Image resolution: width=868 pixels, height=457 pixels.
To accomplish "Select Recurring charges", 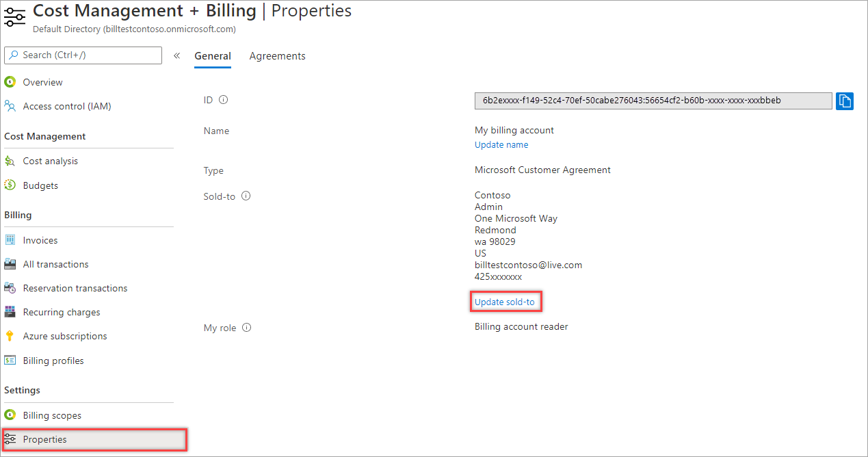I will point(62,312).
